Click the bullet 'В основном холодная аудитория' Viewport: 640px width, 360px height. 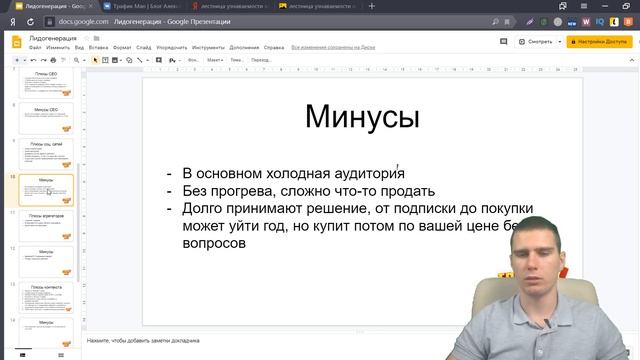coord(293,173)
